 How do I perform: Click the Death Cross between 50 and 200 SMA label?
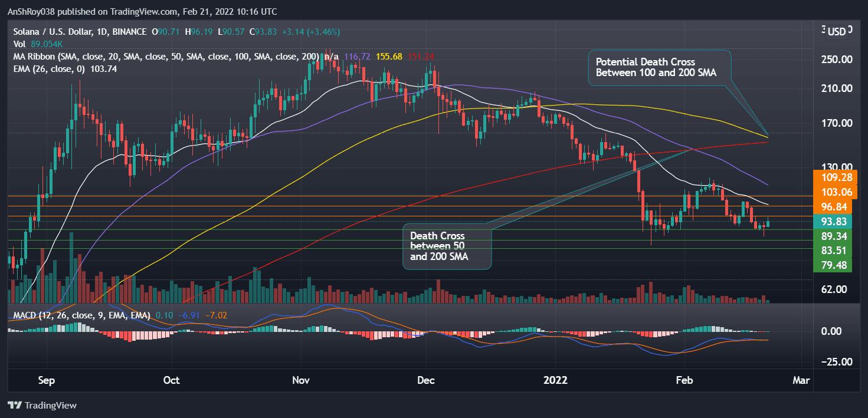click(446, 247)
